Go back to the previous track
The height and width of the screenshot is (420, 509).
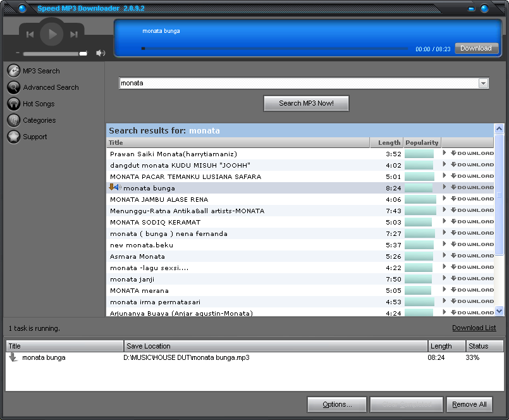coord(30,34)
